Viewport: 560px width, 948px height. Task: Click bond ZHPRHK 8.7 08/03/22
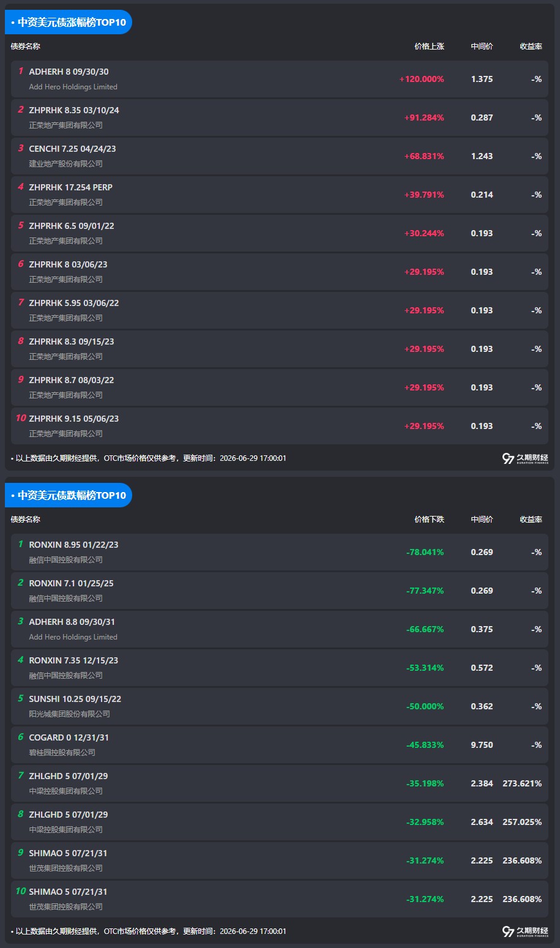tap(72, 380)
